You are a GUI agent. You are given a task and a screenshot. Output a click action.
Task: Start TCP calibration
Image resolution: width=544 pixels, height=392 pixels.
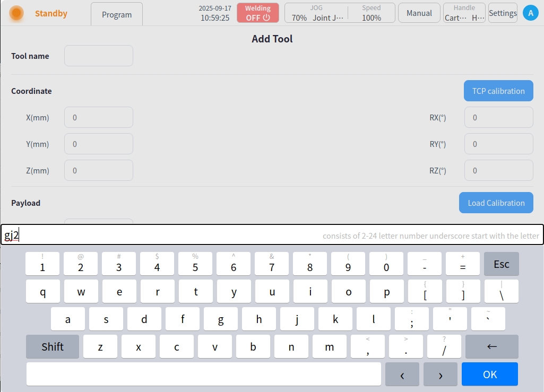(498, 91)
